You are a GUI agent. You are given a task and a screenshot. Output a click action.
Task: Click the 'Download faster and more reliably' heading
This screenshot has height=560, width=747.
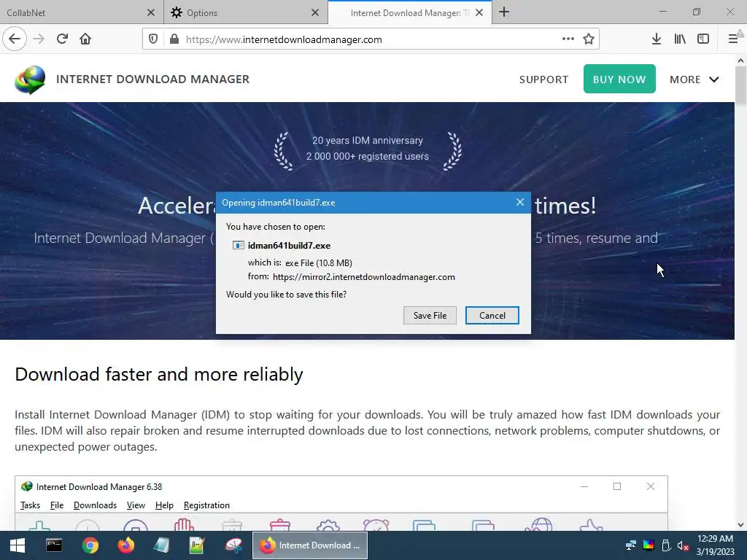coord(158,374)
